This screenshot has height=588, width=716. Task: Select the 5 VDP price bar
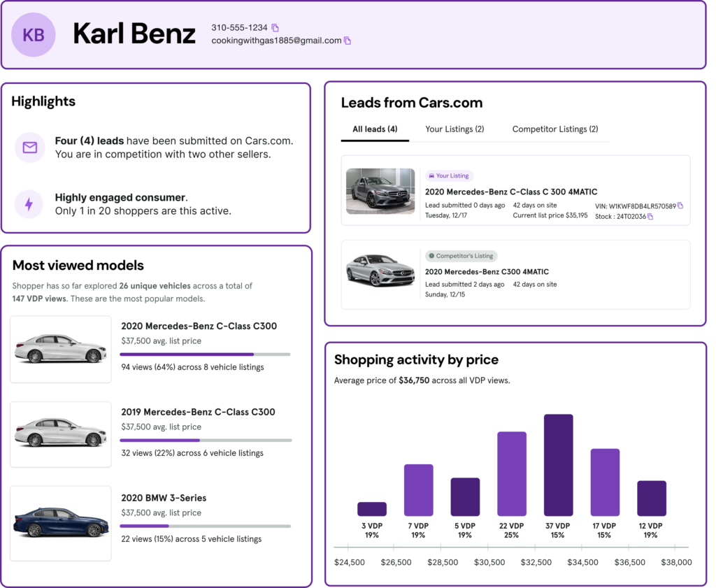coord(465,497)
